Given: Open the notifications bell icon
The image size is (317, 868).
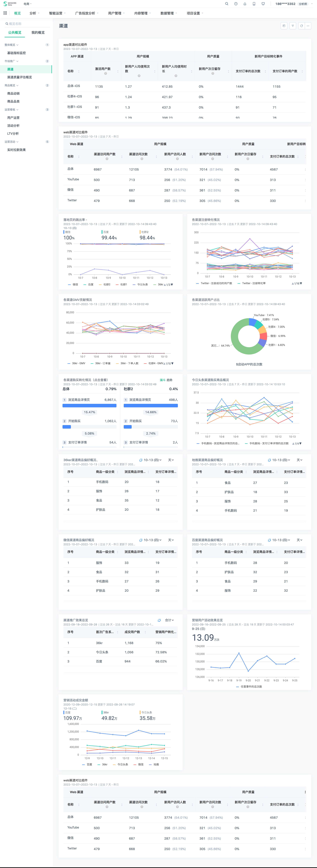Looking at the screenshot, I should pyautogui.click(x=245, y=4).
